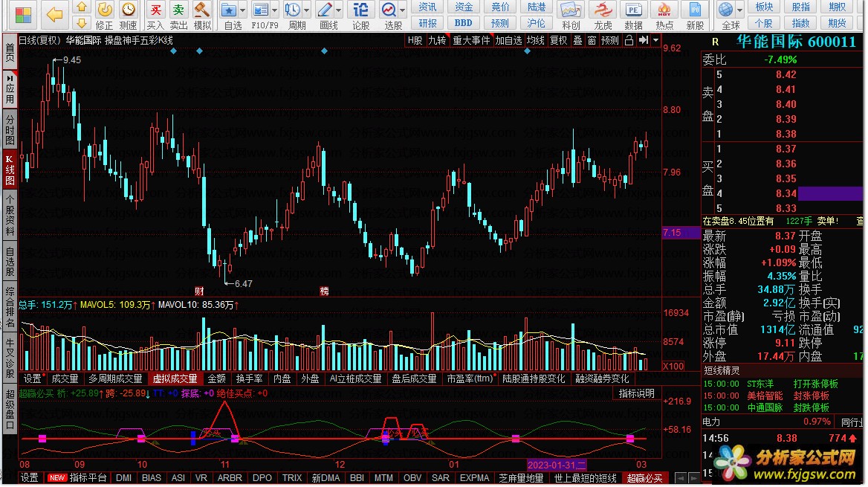Select the 换手率 volume tab
This screenshot has height=487, width=868.
(249, 379)
